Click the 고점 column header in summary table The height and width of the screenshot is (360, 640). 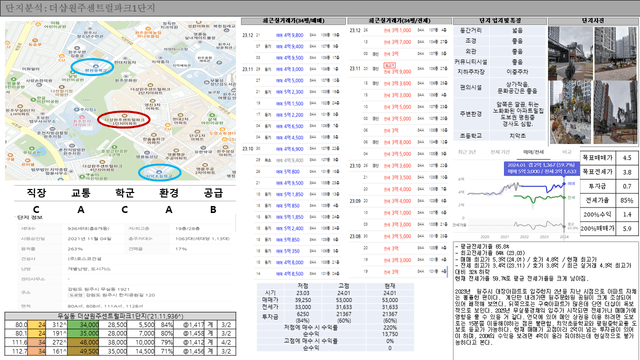click(344, 286)
